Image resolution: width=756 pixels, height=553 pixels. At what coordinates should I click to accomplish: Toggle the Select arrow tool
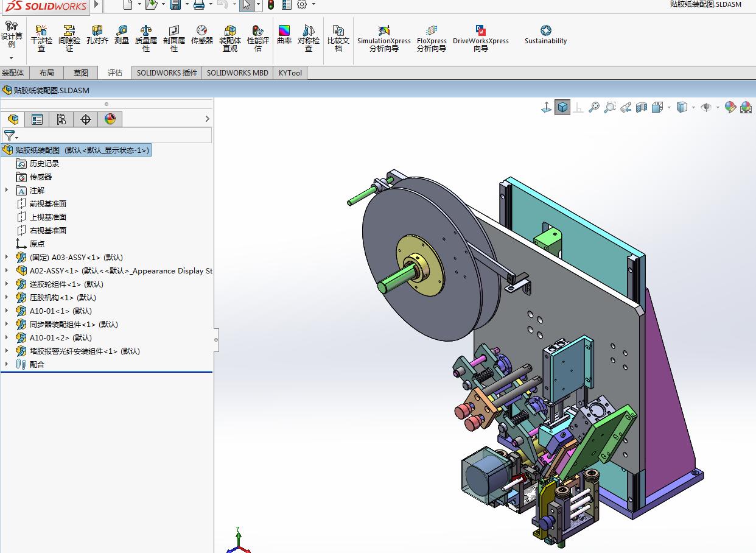(246, 5)
